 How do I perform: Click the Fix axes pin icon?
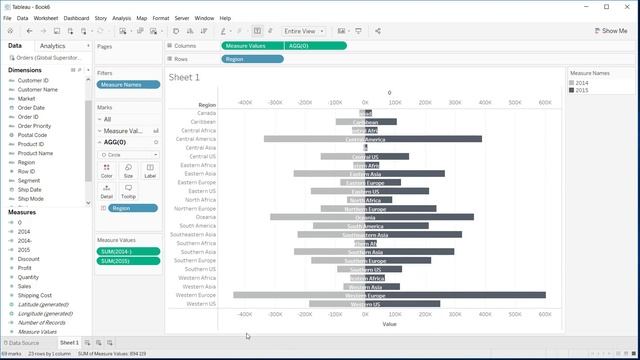point(270,31)
